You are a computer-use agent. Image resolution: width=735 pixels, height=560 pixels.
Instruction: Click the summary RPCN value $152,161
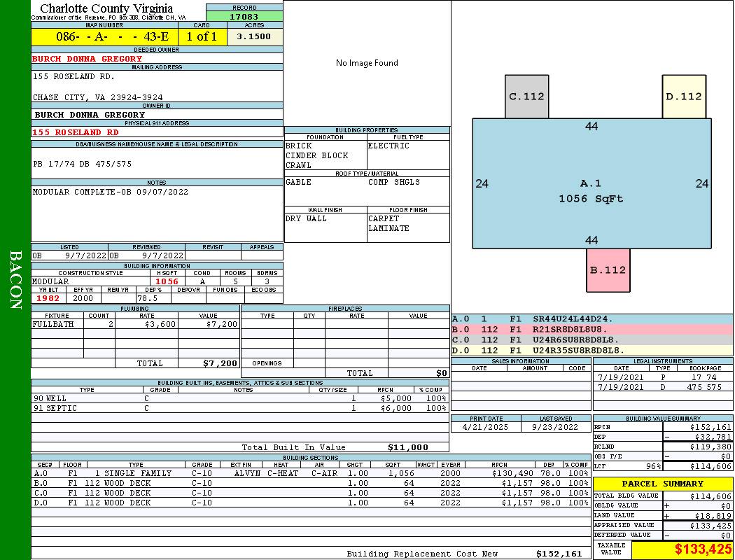click(710, 428)
